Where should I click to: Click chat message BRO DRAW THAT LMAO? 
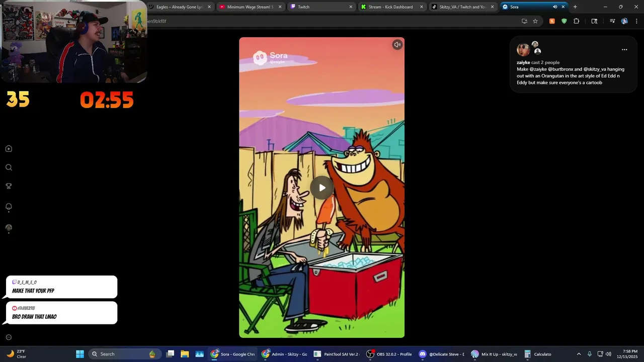tap(61, 313)
